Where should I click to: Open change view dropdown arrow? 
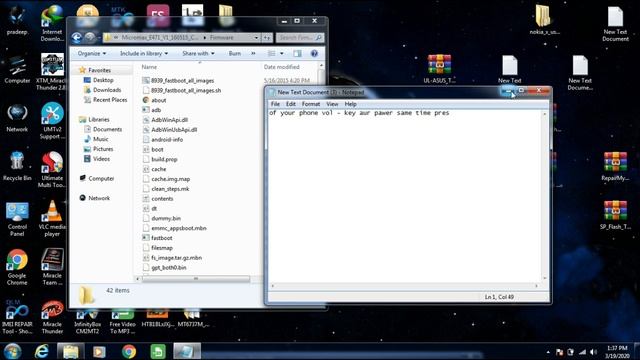(282, 53)
